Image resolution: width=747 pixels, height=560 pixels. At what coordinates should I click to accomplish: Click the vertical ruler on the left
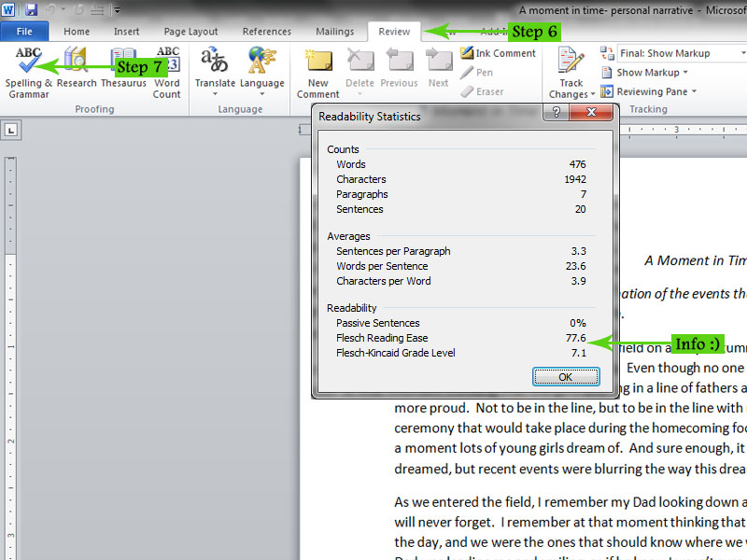(x=10, y=357)
